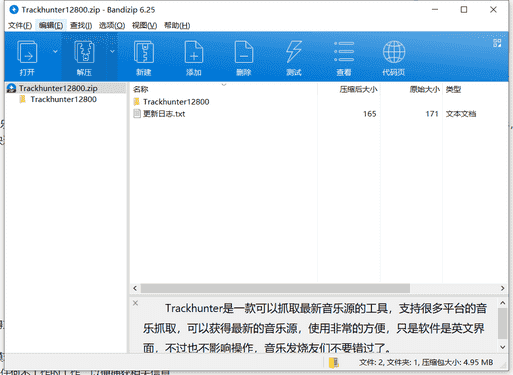
Task: Click the Code page (代码页) globe icon
Action: click(x=394, y=52)
